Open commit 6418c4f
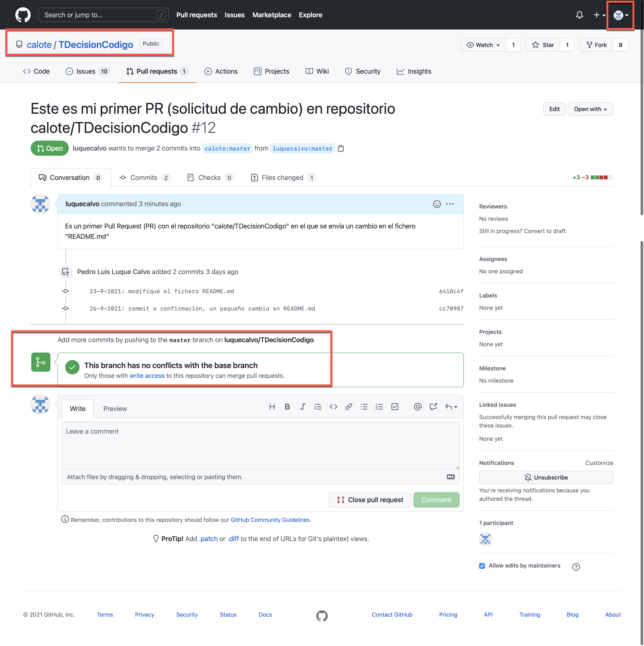 coord(451,291)
